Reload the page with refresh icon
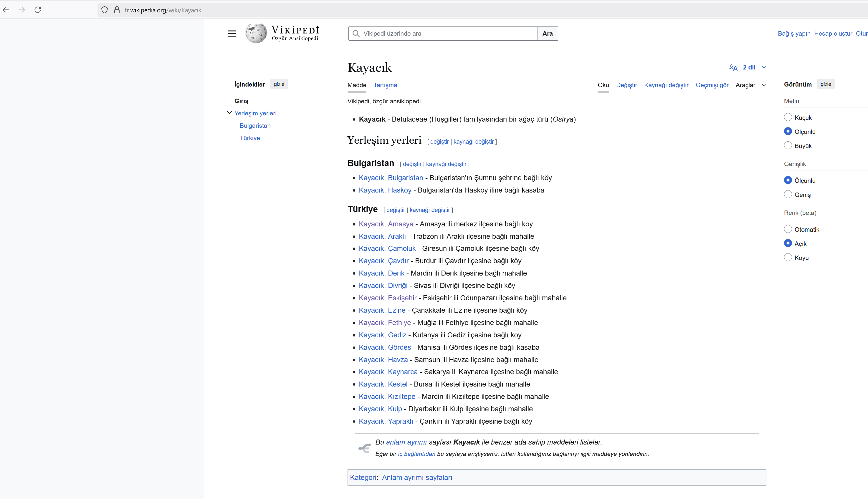 (38, 10)
